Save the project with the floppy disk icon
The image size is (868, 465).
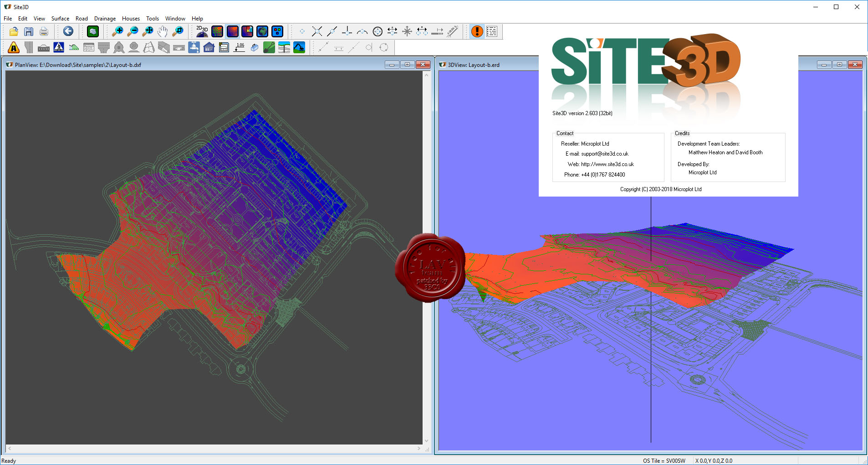point(29,31)
